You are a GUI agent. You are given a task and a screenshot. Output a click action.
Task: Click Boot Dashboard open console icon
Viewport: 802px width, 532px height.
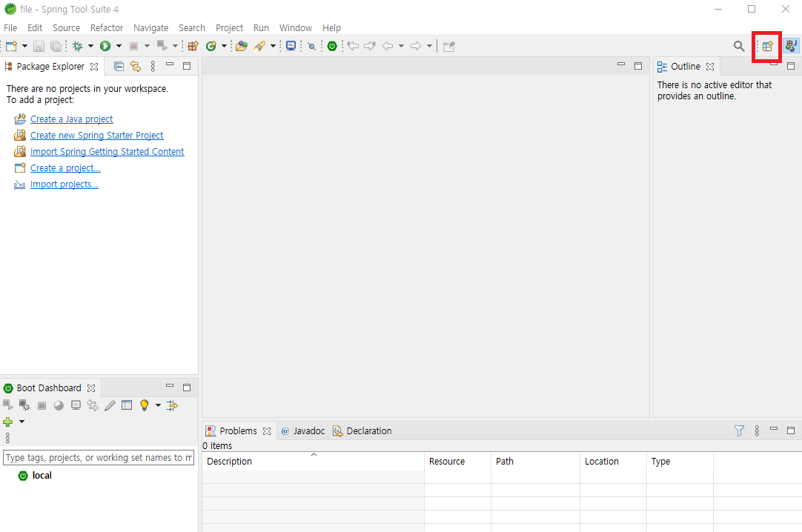pyautogui.click(x=76, y=406)
